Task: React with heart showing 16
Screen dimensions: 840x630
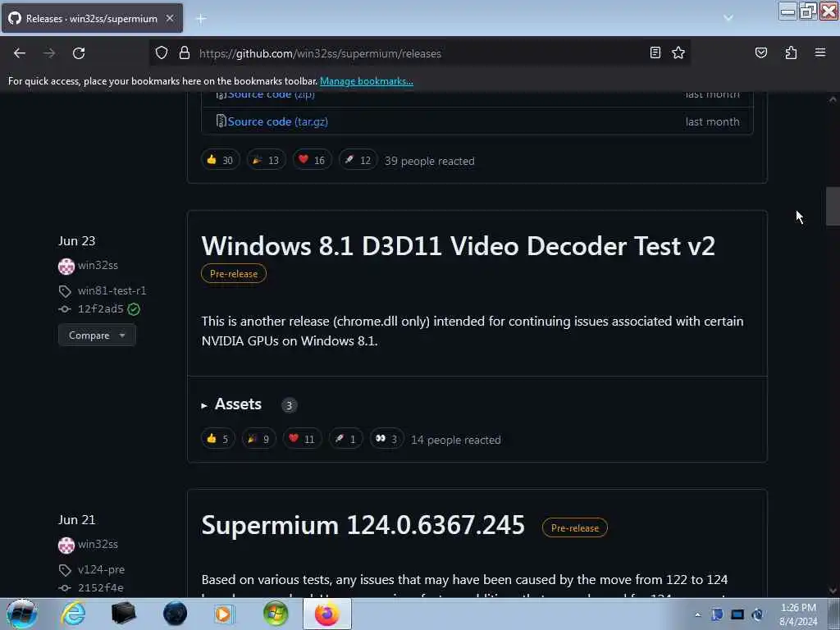Action: point(312,160)
